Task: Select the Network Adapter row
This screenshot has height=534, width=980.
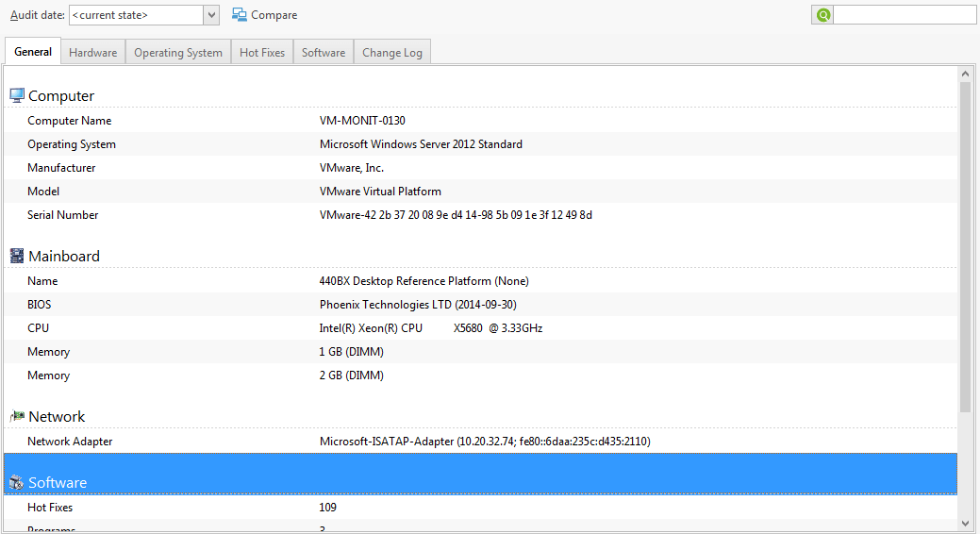Action: coord(480,442)
